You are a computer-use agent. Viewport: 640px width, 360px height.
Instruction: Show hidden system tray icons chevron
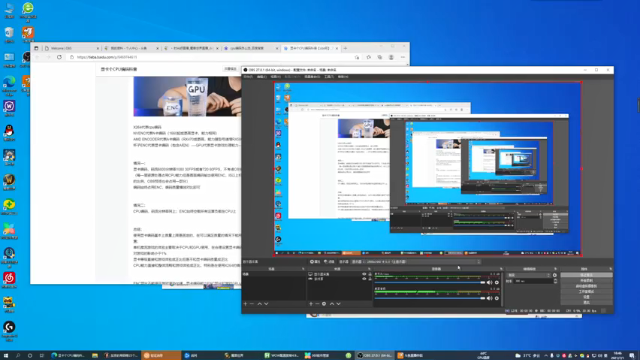point(546,356)
